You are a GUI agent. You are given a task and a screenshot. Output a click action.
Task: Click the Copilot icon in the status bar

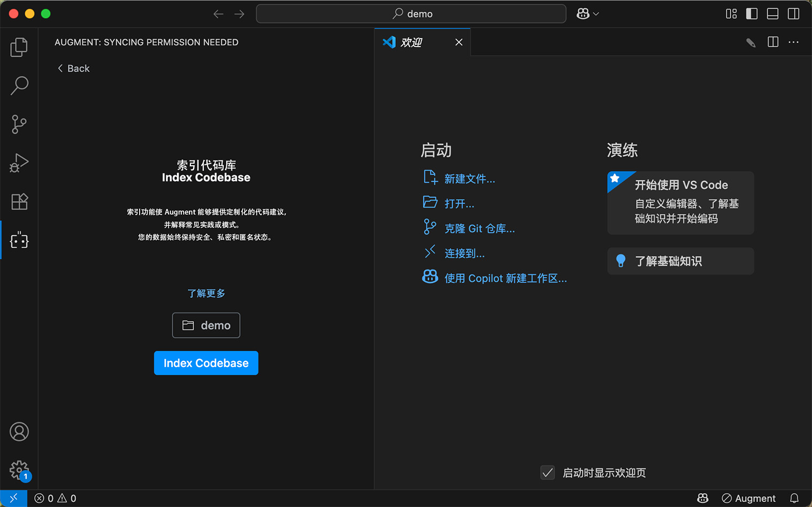pos(702,498)
